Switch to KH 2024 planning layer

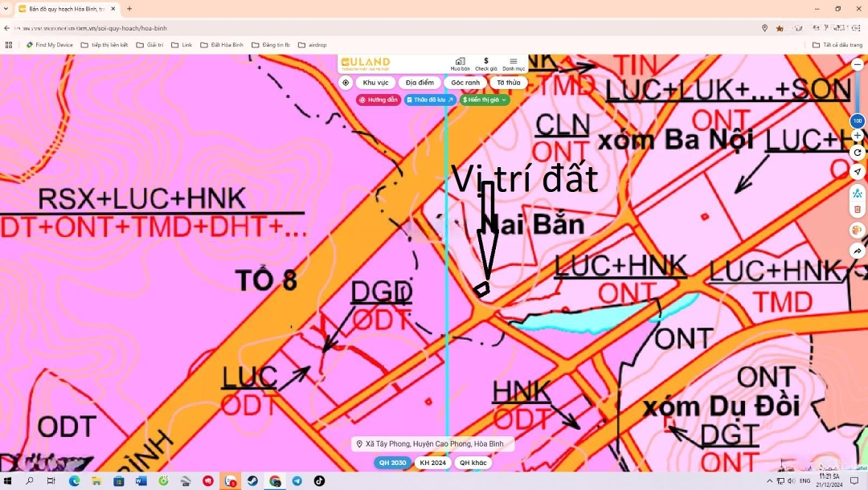(x=432, y=463)
